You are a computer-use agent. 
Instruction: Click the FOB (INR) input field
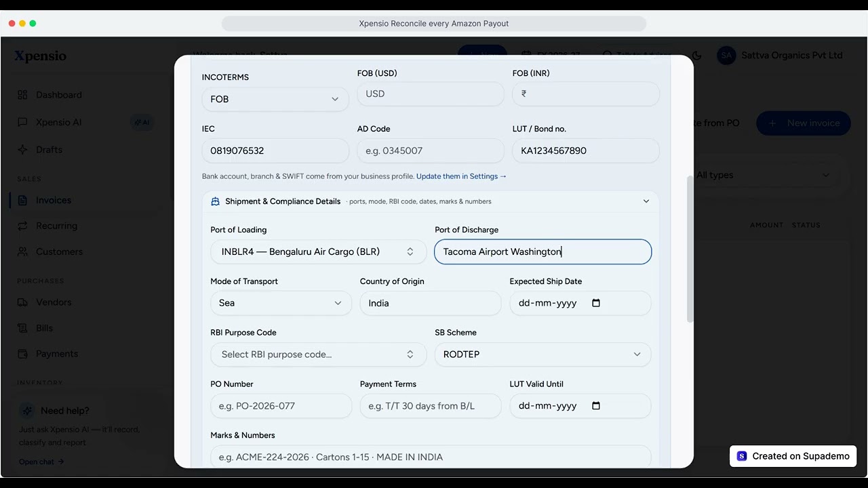coord(586,94)
